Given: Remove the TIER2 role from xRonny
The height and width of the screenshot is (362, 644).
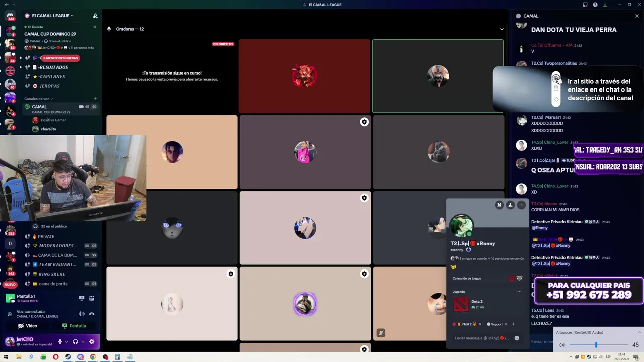Looking at the screenshot, I should pos(480,324).
